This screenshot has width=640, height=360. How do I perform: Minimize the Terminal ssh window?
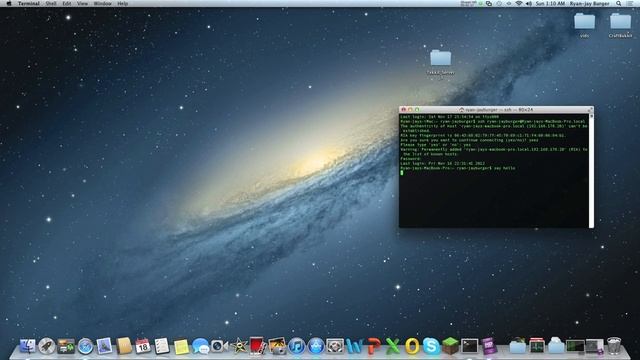pos(410,110)
